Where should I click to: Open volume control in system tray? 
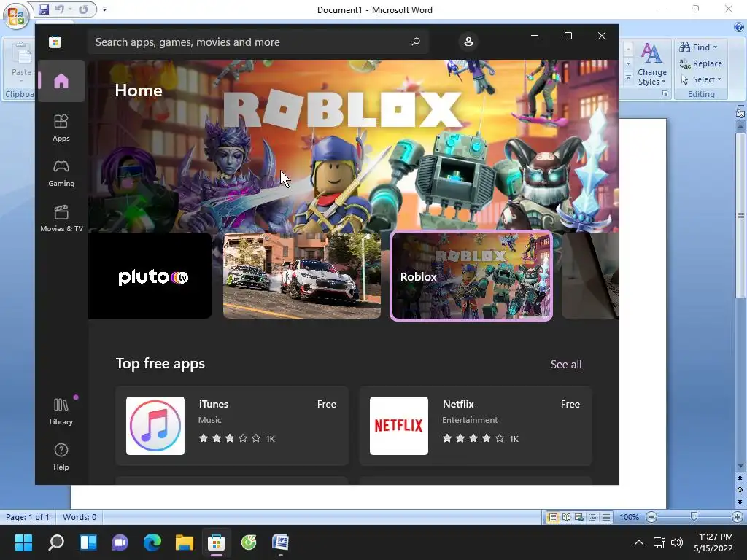(676, 542)
